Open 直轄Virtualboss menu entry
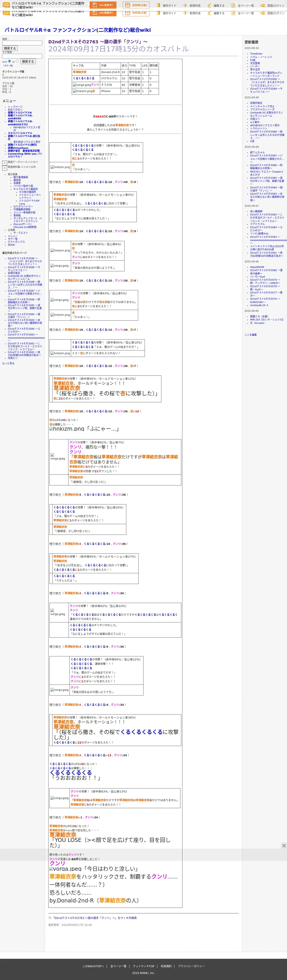 pyautogui.click(x=18, y=148)
